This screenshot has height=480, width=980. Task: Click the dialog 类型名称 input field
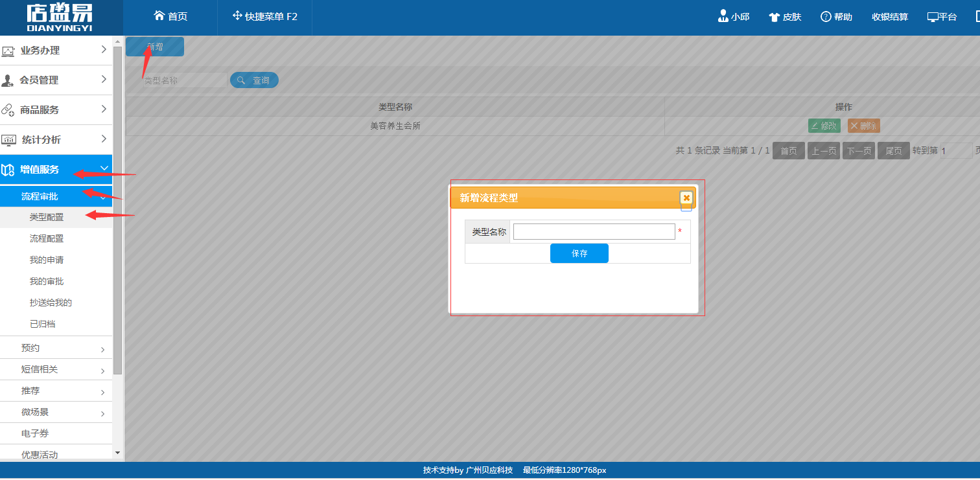pos(594,231)
